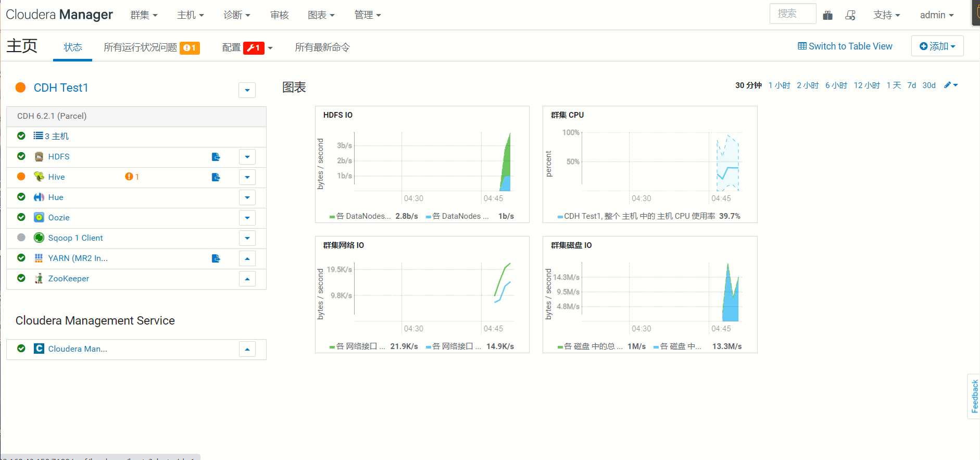The height and width of the screenshot is (460, 980).
Task: Click the orange health issues badge showing 1
Action: point(190,48)
